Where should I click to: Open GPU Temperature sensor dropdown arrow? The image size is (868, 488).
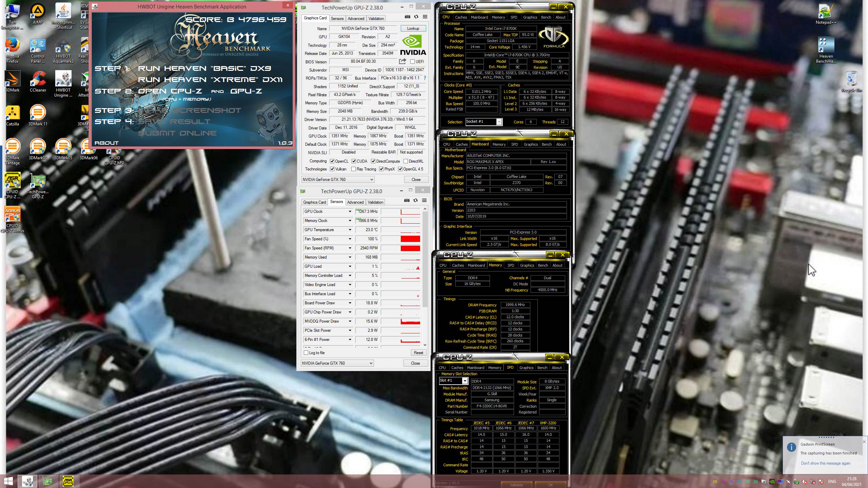[x=350, y=230]
